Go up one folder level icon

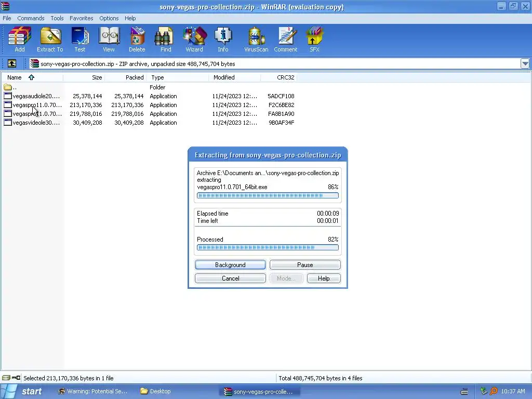(x=12, y=63)
